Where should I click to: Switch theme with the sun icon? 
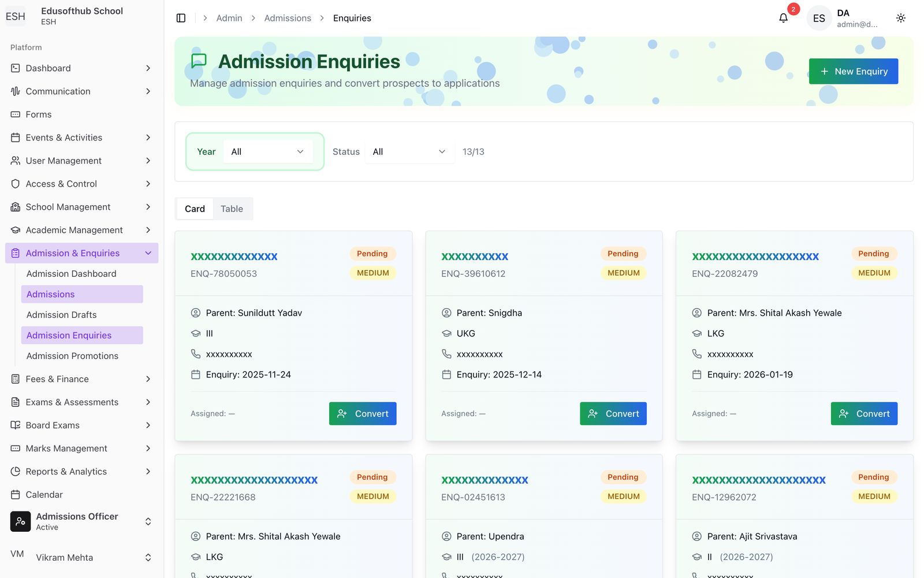900,18
